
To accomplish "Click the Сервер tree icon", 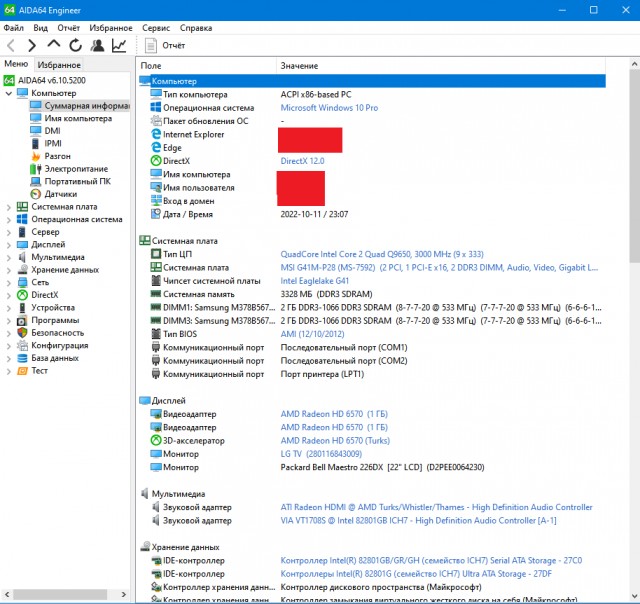I will 22,232.
